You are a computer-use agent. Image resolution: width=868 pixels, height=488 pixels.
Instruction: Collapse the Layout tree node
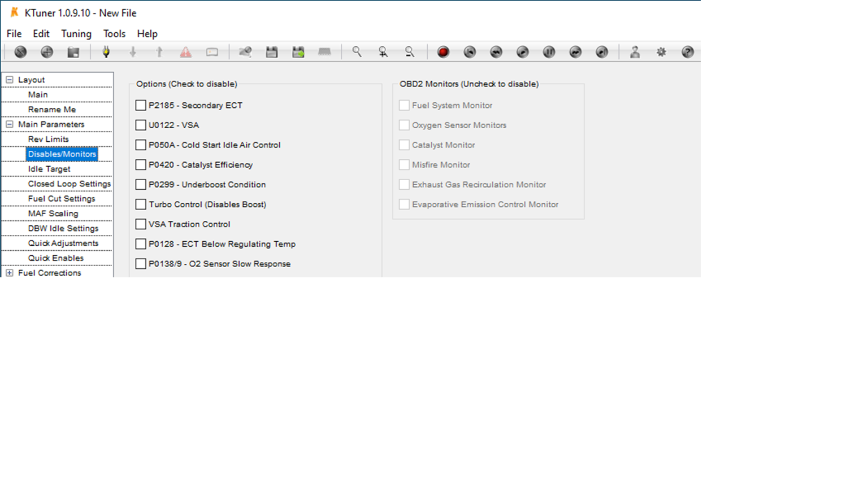tap(10, 80)
